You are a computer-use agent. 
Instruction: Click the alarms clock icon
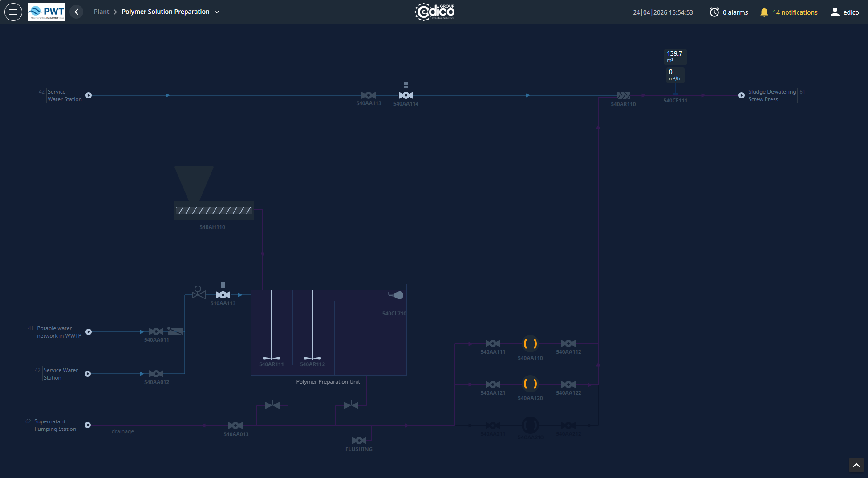pyautogui.click(x=714, y=12)
